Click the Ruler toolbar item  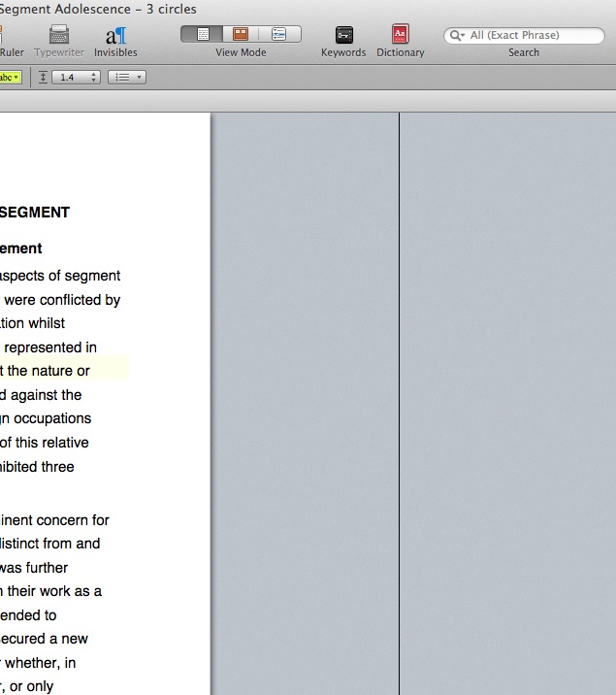12,52
